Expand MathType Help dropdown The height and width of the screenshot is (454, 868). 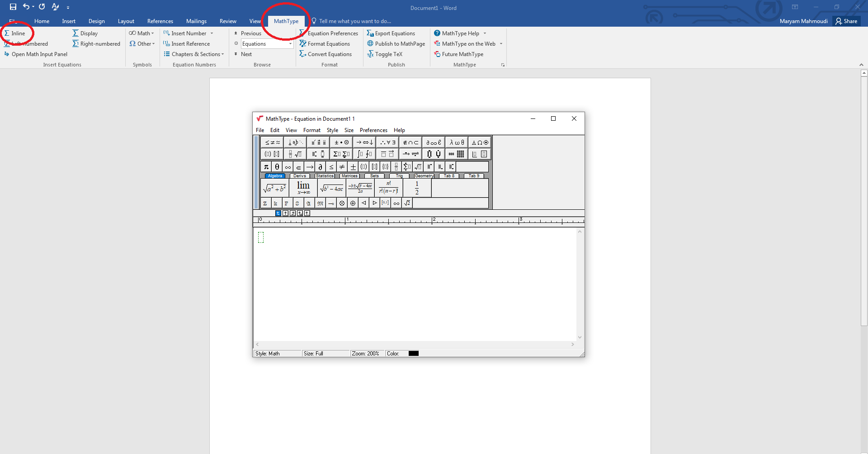click(x=485, y=33)
